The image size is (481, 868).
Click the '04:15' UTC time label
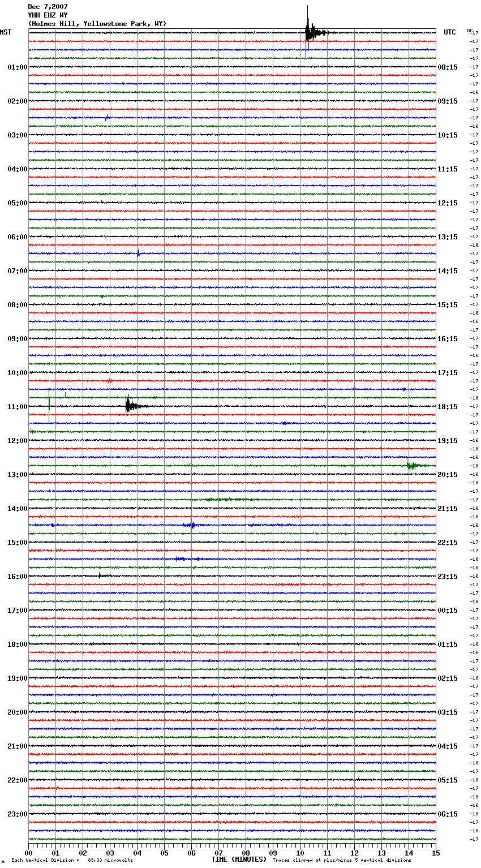(x=448, y=746)
